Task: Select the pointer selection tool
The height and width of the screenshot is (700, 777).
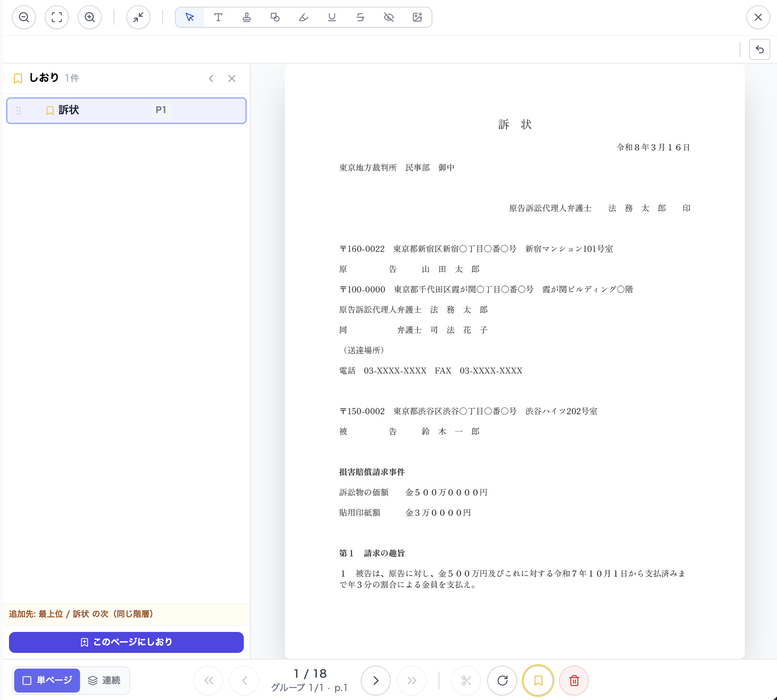Action: 190,17
